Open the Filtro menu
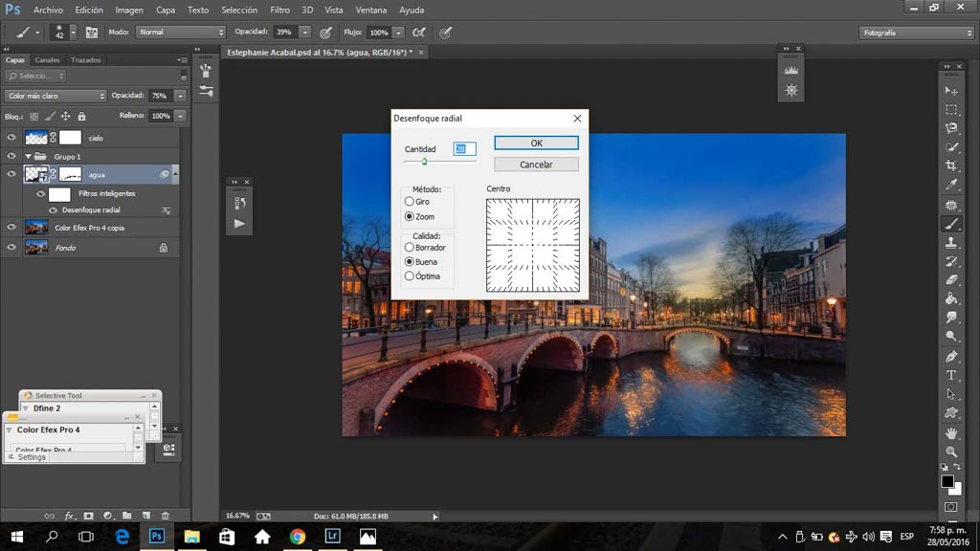 click(x=279, y=10)
